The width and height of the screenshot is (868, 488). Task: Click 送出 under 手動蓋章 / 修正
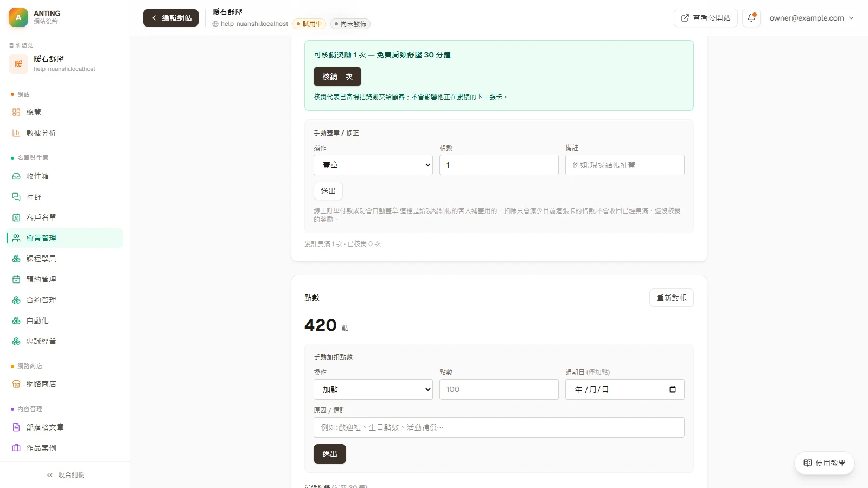[328, 191]
